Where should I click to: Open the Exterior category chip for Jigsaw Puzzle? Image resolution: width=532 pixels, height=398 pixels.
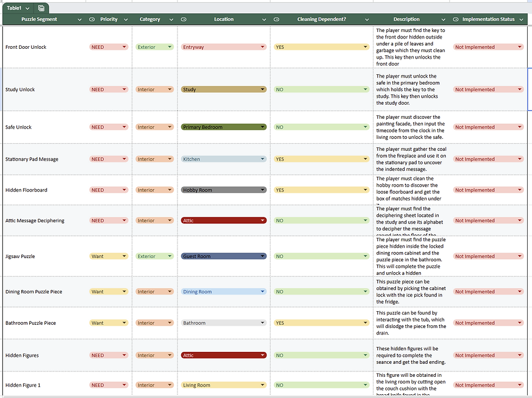click(x=155, y=256)
